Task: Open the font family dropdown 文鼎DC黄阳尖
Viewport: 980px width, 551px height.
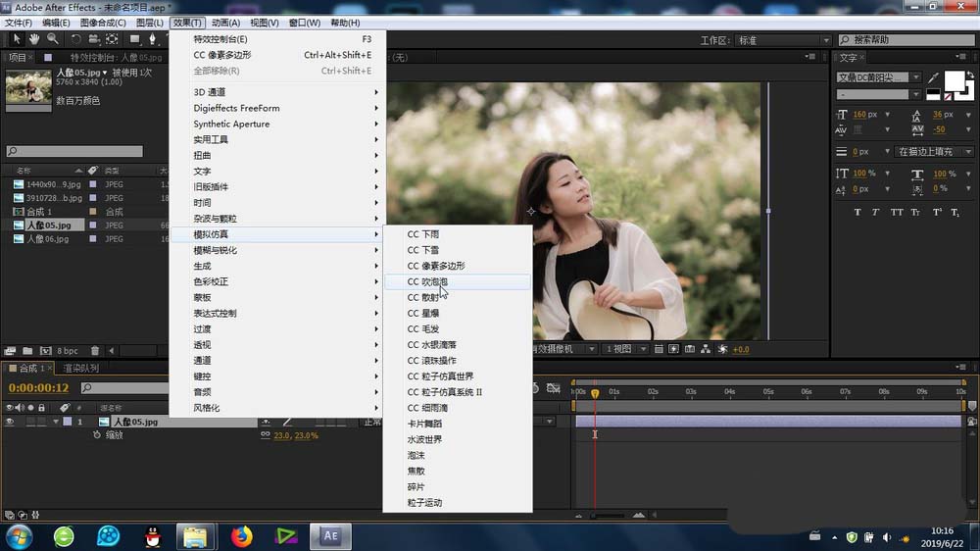Action: point(878,77)
